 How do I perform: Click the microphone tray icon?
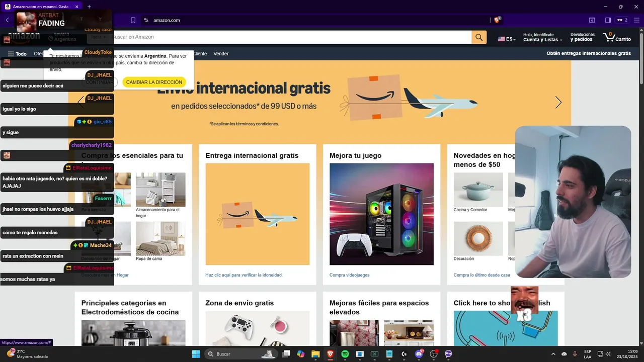575,354
